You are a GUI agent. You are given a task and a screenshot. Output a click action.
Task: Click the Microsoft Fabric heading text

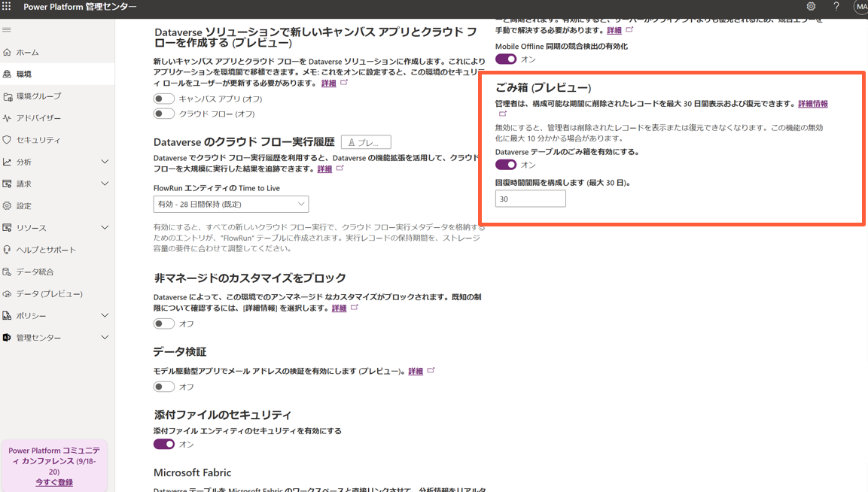[193, 472]
